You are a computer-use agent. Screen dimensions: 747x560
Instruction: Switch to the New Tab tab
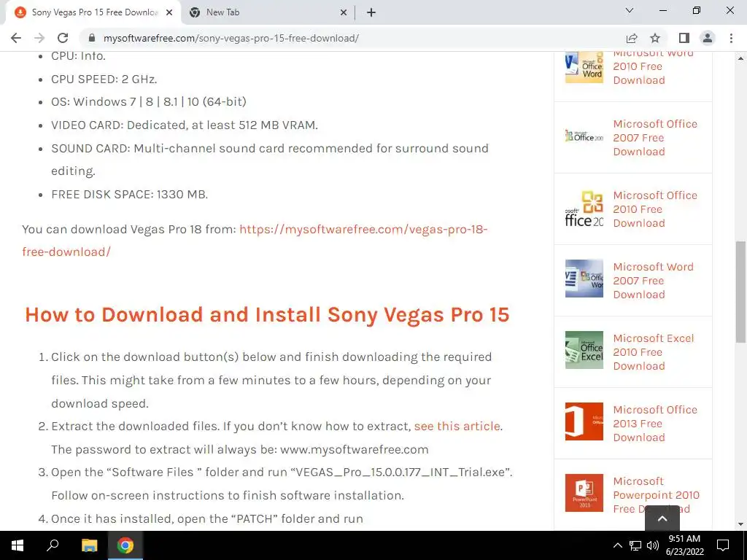click(268, 12)
